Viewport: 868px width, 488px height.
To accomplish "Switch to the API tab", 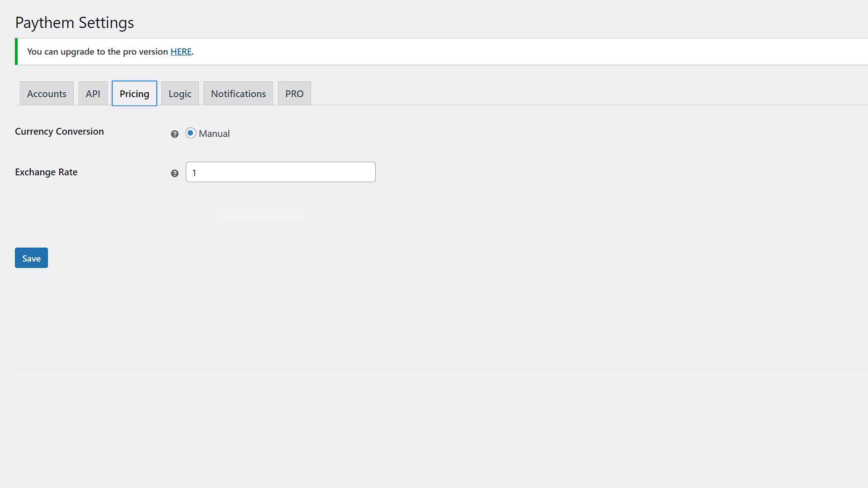I will pyautogui.click(x=92, y=94).
